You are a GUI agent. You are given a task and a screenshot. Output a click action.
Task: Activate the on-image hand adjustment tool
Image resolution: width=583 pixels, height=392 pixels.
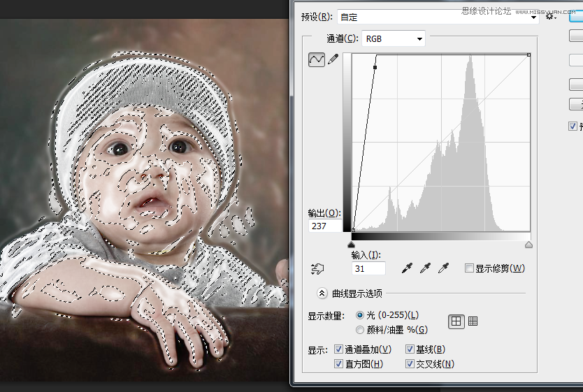click(317, 268)
